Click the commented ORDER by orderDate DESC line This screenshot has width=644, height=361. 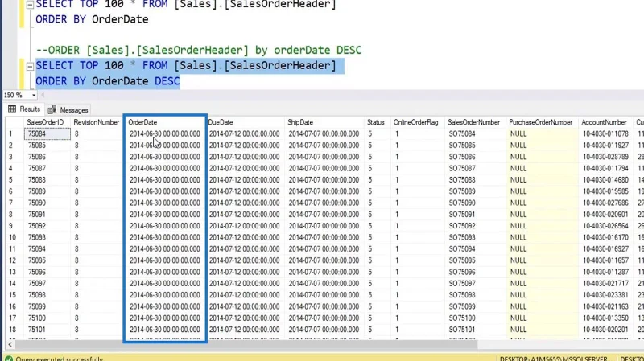[x=199, y=50]
